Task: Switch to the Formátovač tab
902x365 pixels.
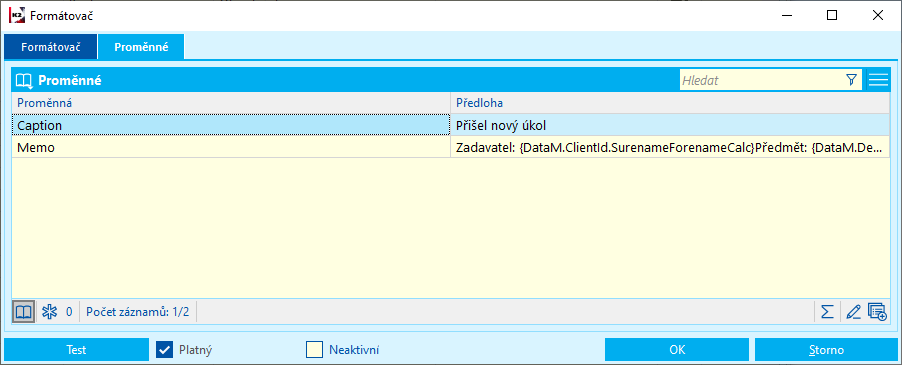Action: pos(51,47)
